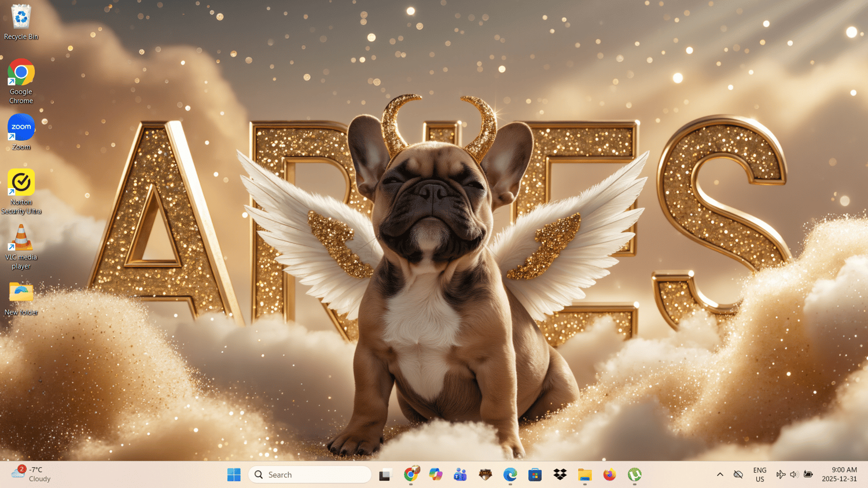
Task: Launch Copilot from the taskbar
Action: [x=436, y=475]
